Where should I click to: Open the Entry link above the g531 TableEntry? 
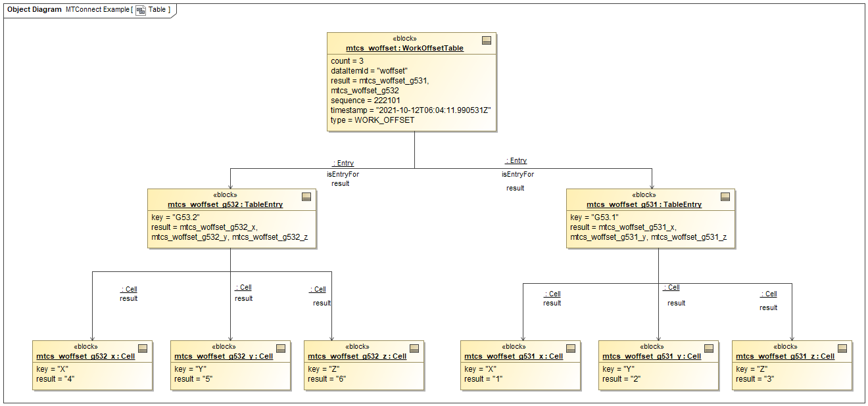tap(517, 160)
